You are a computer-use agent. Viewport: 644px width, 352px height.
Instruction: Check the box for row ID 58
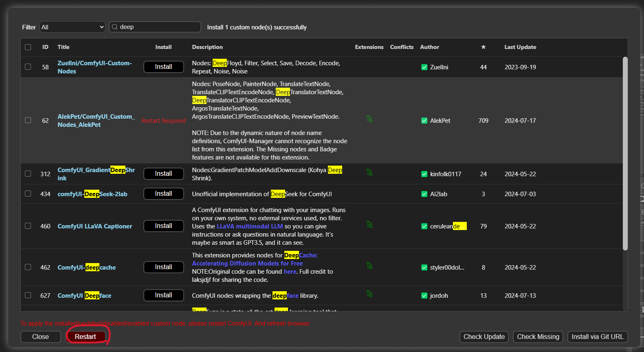click(x=28, y=66)
